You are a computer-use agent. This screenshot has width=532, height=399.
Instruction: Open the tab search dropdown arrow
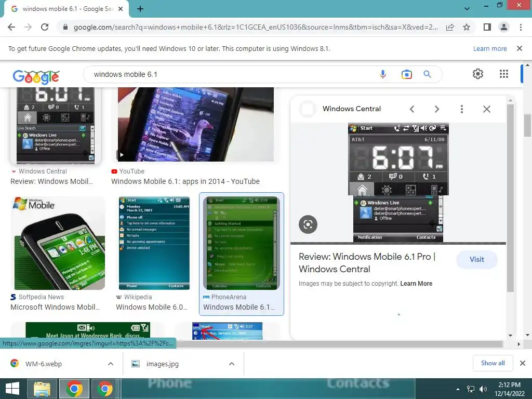(x=467, y=9)
